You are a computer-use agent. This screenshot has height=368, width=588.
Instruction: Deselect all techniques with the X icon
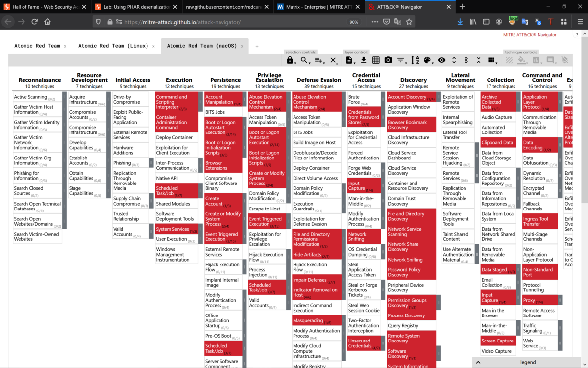click(x=333, y=60)
